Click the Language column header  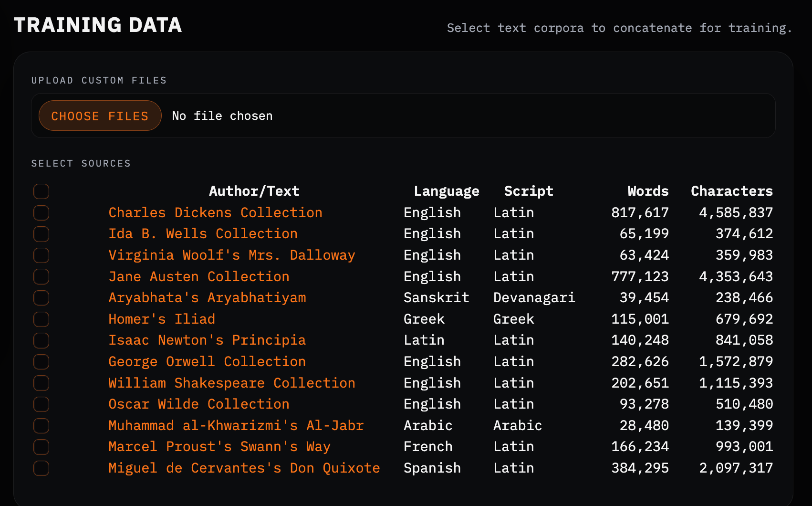click(446, 191)
